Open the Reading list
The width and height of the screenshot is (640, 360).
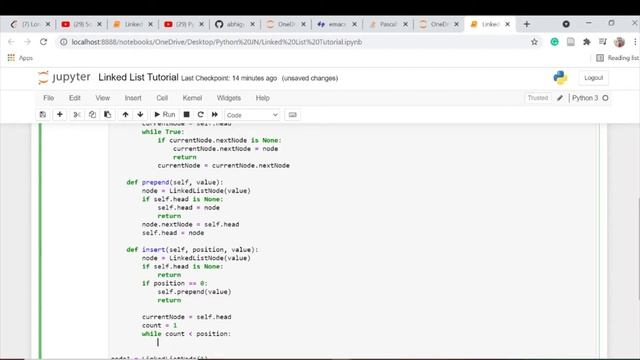pyautogui.click(x=618, y=58)
